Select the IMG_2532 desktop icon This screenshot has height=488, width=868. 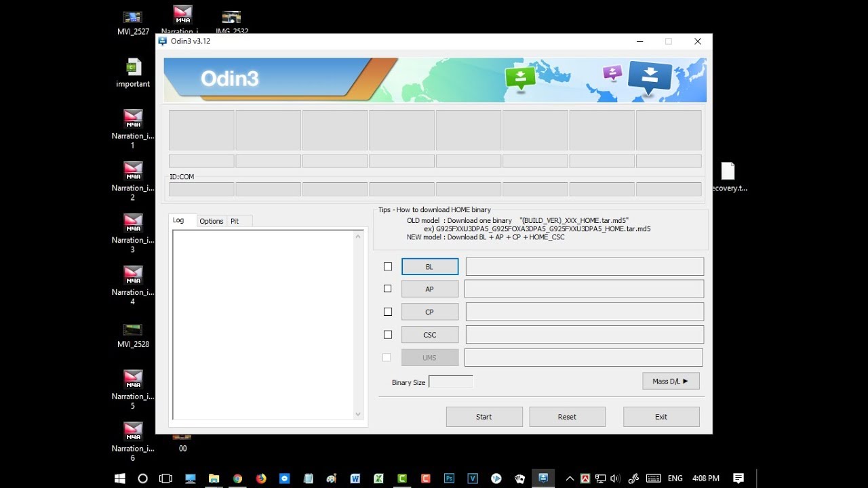click(x=231, y=22)
